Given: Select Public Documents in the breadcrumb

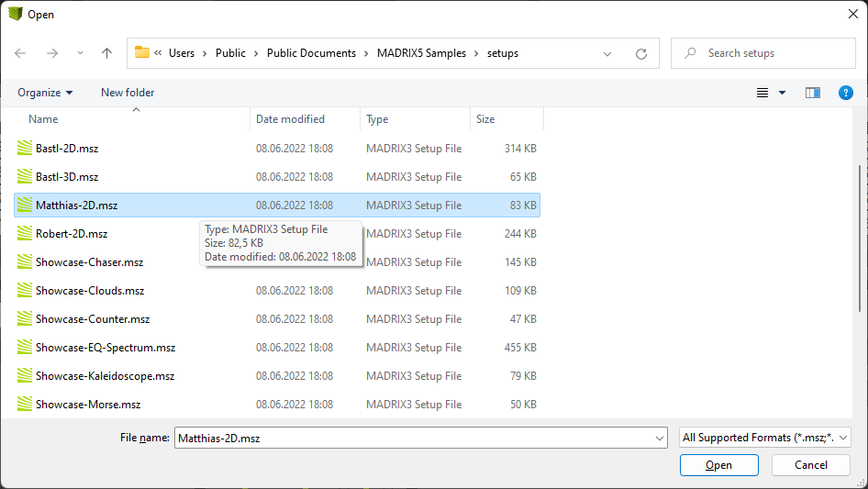Looking at the screenshot, I should (x=311, y=53).
